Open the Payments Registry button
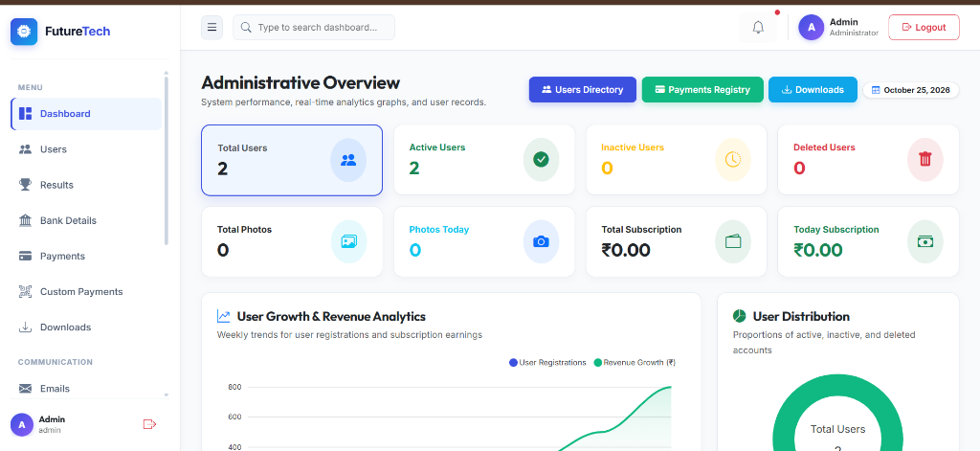Image resolution: width=980 pixels, height=451 pixels. coord(702,89)
